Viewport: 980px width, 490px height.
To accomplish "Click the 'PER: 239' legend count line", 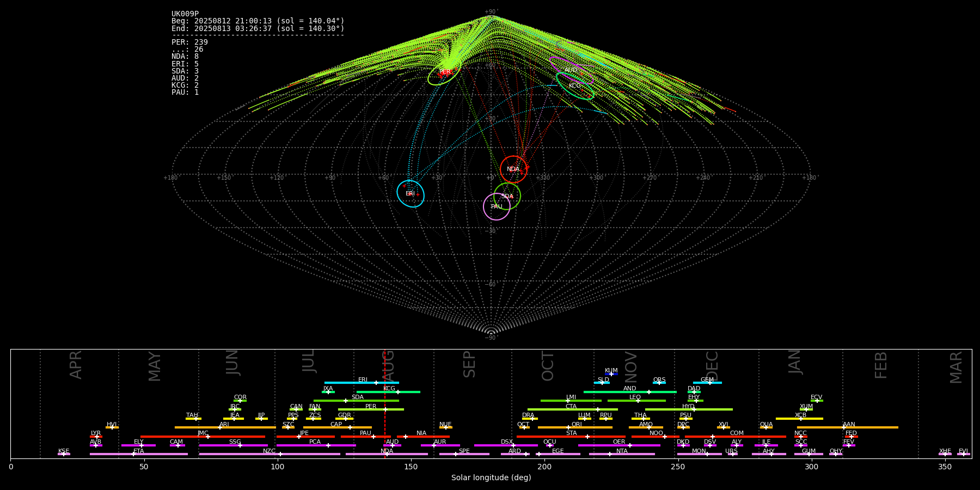I will [189, 42].
